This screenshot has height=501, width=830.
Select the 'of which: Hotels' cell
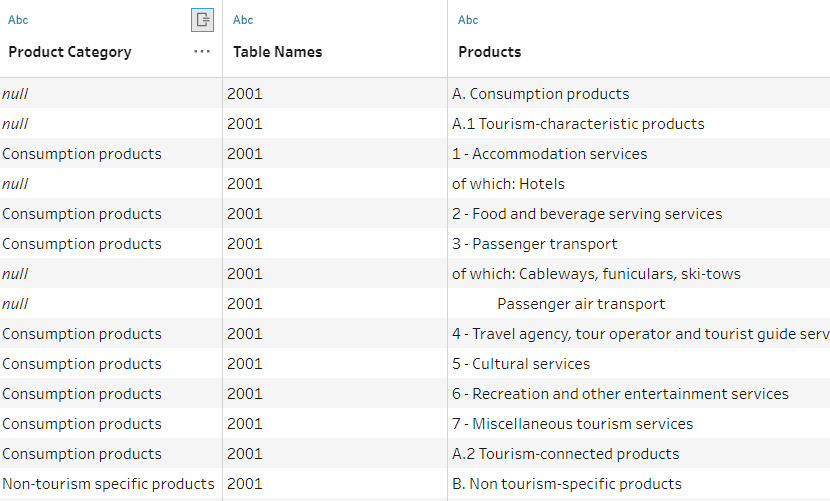pos(508,184)
